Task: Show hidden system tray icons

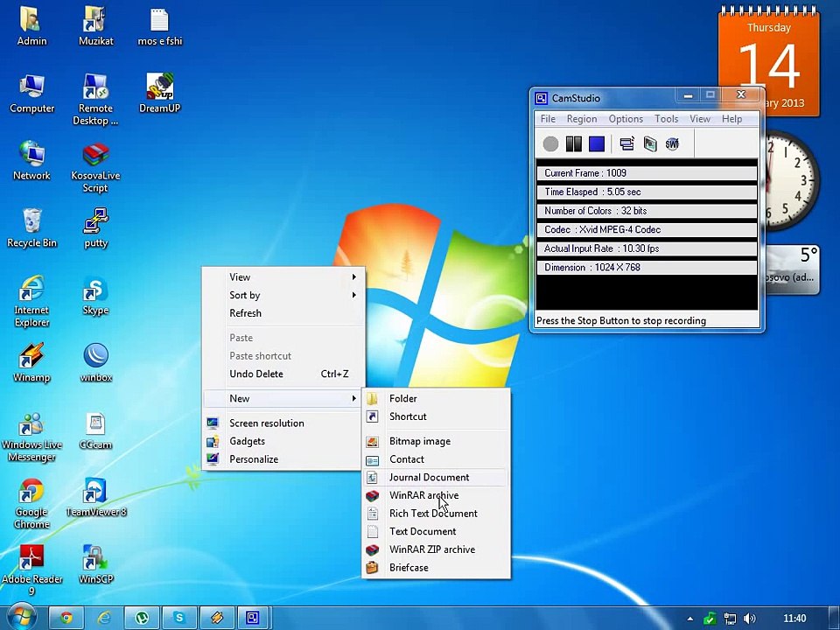Action: click(x=690, y=619)
